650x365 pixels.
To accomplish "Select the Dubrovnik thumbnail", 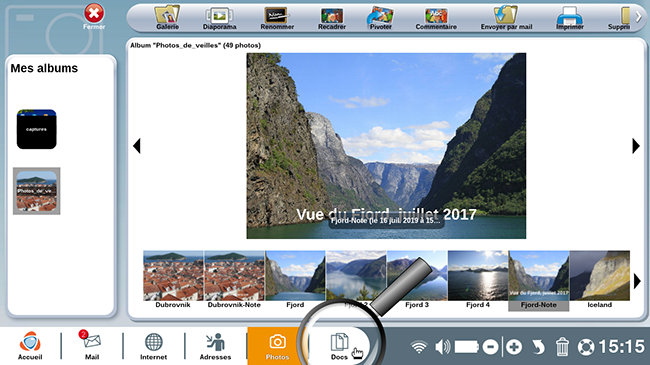I will (173, 280).
